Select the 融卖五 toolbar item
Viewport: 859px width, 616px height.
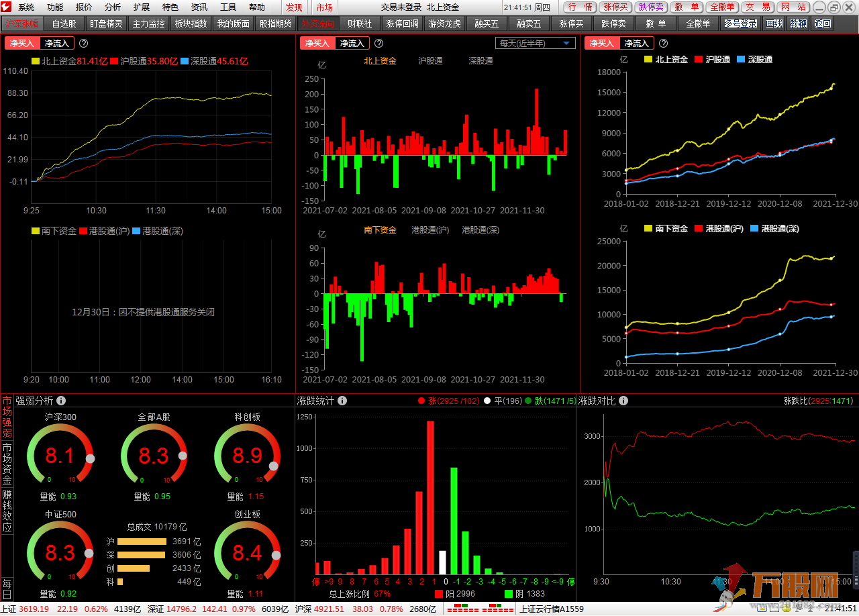(x=529, y=23)
